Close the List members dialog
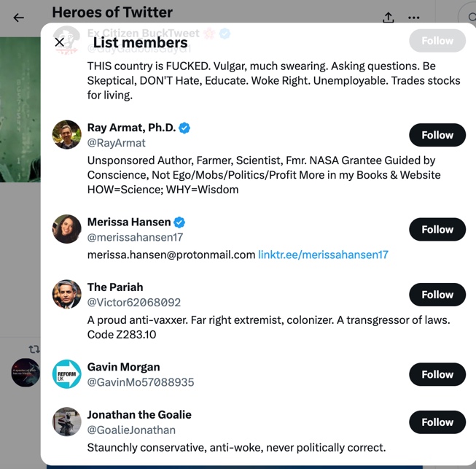 (x=60, y=42)
